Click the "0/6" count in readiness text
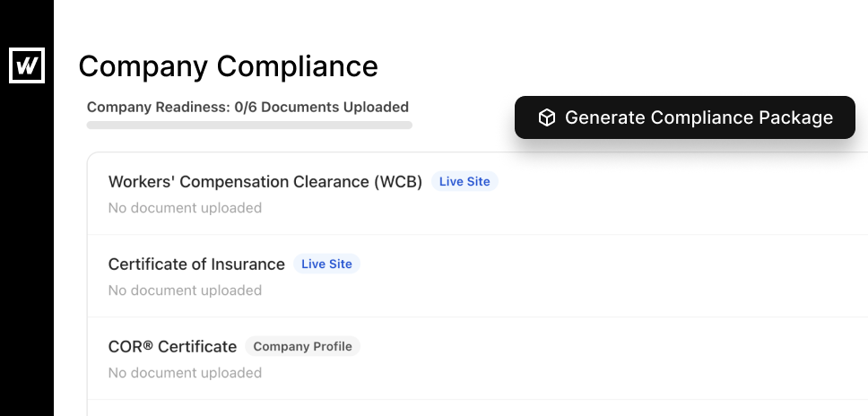868x416 pixels. [x=245, y=107]
